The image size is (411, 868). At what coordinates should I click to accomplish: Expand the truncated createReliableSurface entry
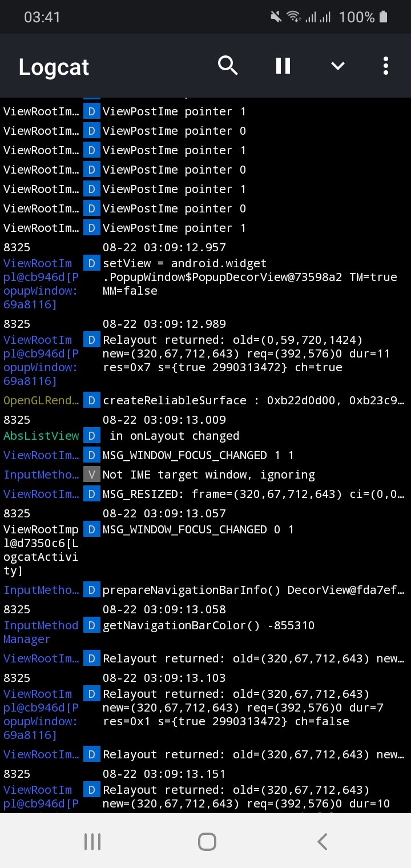tap(251, 400)
